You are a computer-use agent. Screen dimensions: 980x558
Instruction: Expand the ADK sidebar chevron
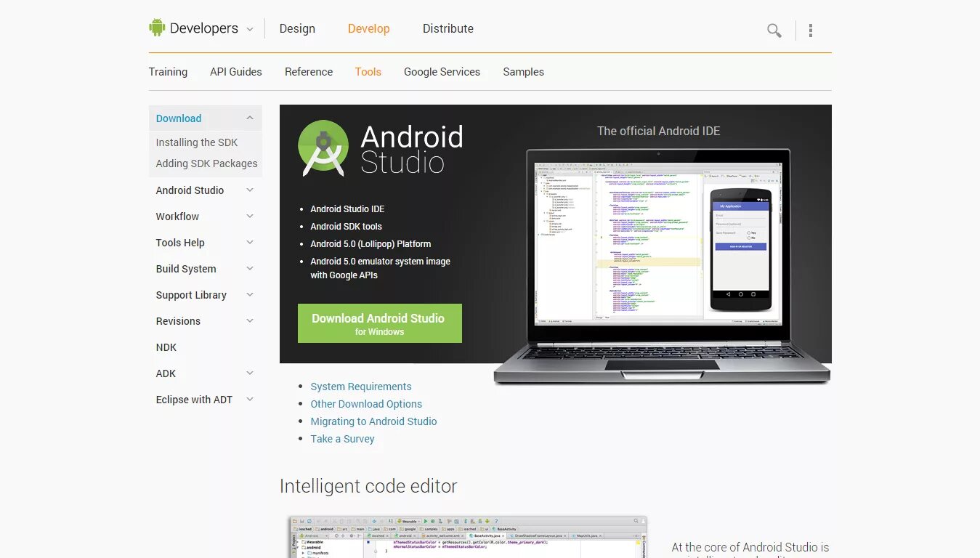point(250,373)
